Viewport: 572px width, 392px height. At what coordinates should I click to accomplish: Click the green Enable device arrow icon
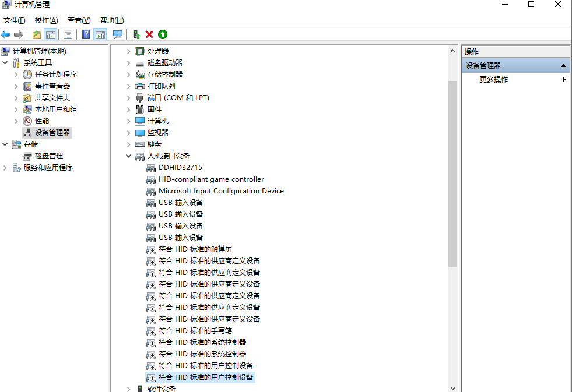[x=163, y=34]
